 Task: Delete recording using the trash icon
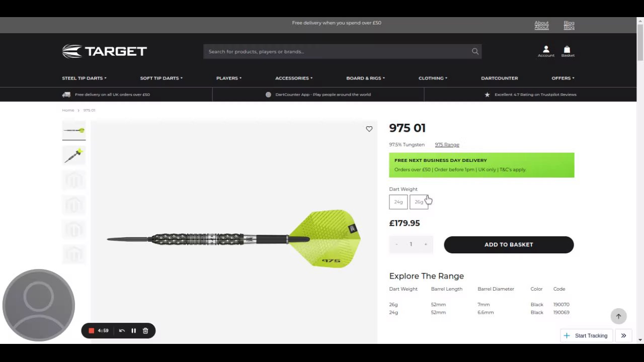pyautogui.click(x=145, y=331)
